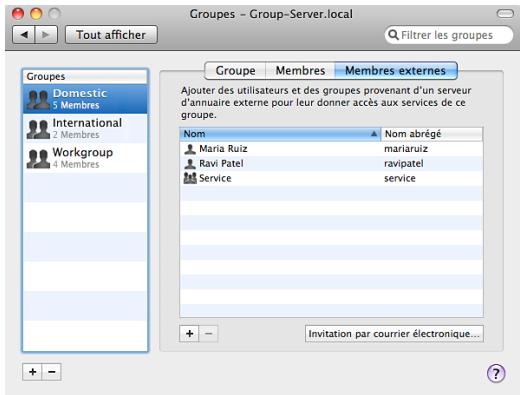
Task: Select the International group
Action: click(x=85, y=128)
